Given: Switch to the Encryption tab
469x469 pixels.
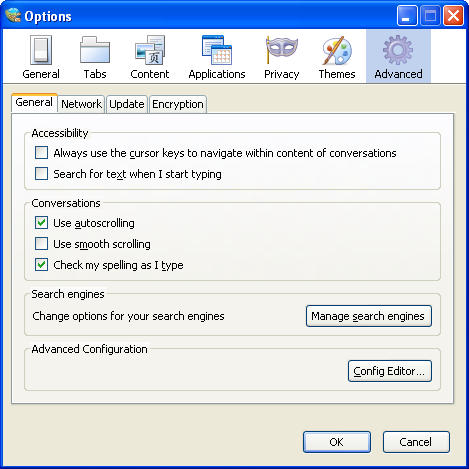Looking at the screenshot, I should coord(178,104).
